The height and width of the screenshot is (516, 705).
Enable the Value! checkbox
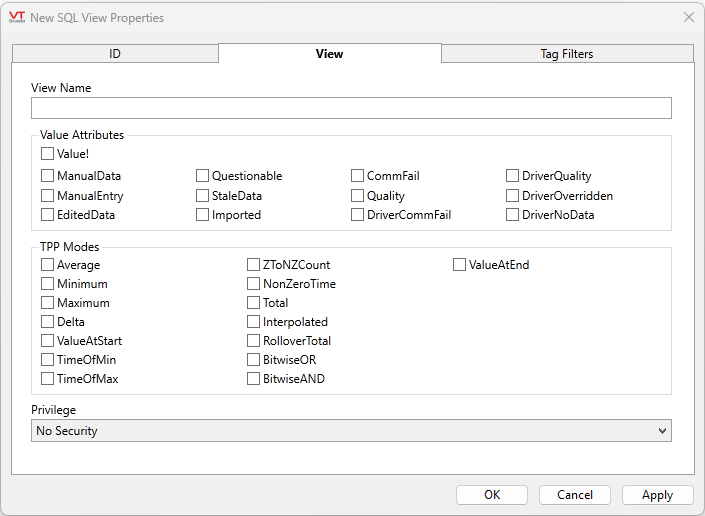click(x=48, y=154)
